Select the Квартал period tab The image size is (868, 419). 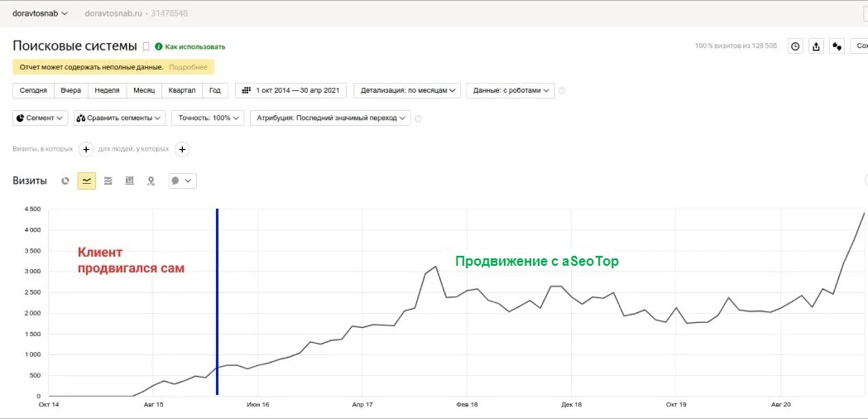tap(182, 90)
